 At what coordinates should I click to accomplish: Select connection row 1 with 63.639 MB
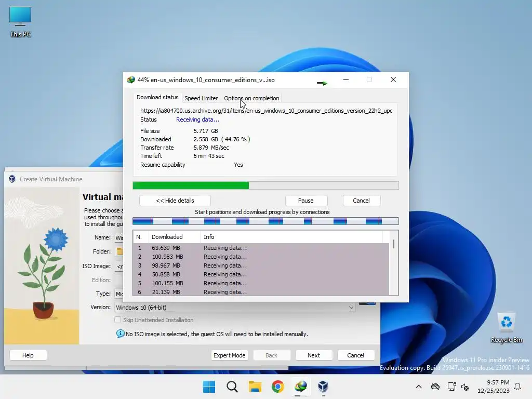click(x=261, y=248)
